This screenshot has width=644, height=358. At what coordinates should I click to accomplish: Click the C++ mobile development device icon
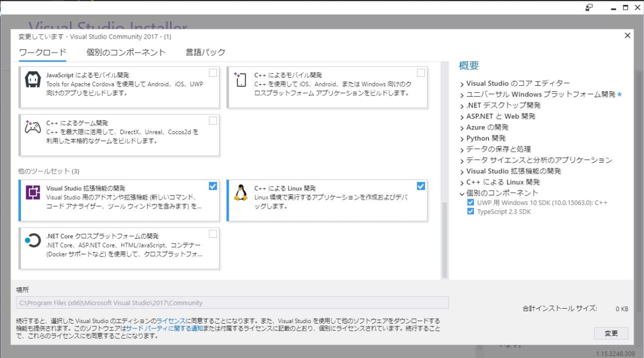[x=240, y=79]
